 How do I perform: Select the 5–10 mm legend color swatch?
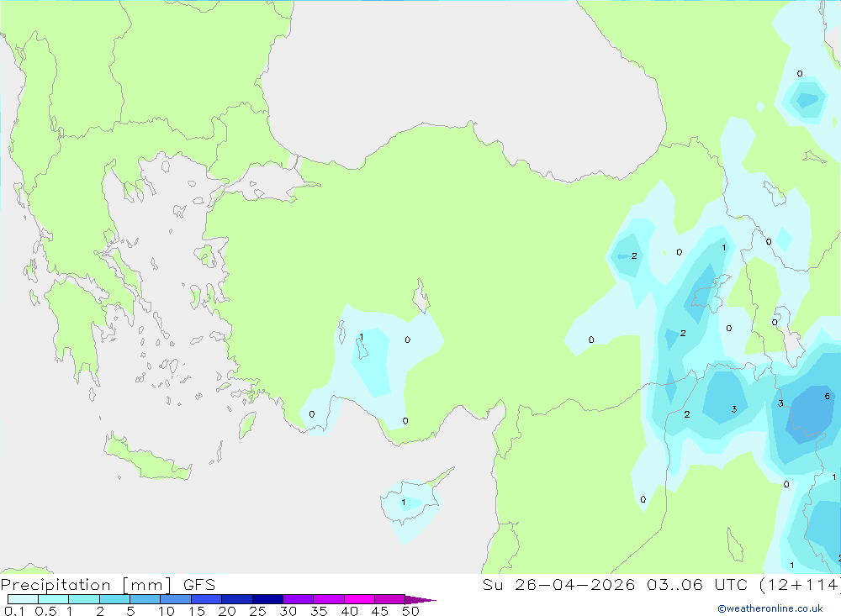coord(145,599)
